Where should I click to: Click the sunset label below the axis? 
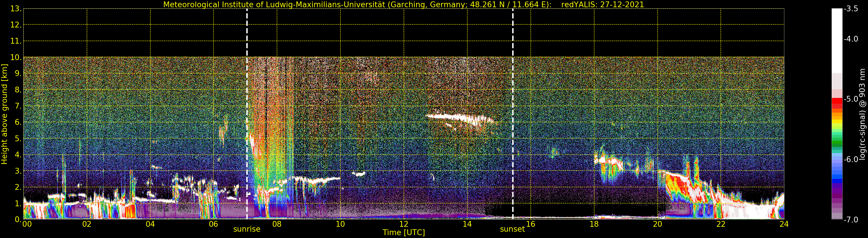pyautogui.click(x=512, y=229)
